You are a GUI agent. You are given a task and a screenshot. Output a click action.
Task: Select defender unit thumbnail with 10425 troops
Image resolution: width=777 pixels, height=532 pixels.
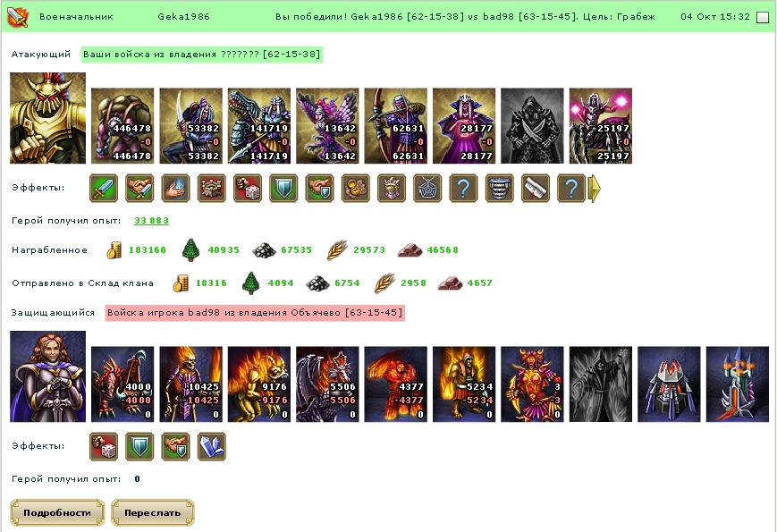(x=190, y=384)
